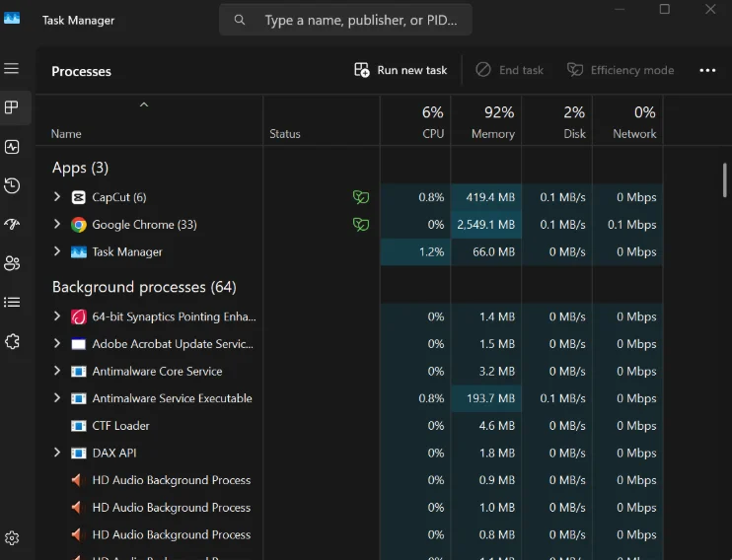Click the CTF Loader process icon
Viewport: 732px width, 560px height.
pos(79,426)
